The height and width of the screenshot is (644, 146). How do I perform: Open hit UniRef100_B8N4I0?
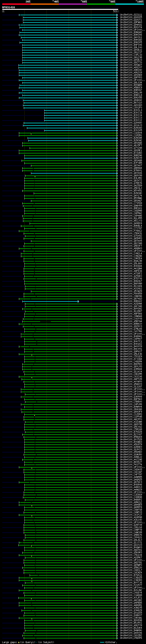(x=131, y=324)
